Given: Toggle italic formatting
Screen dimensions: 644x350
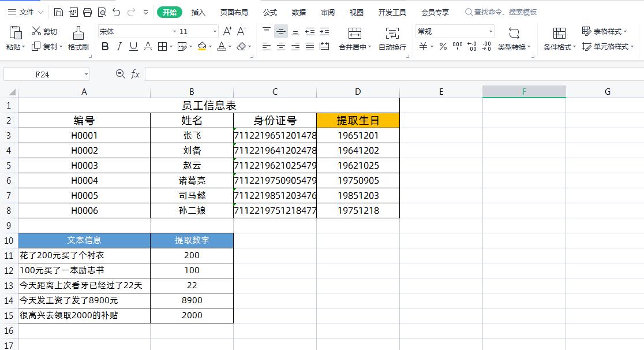Looking at the screenshot, I should click(x=119, y=47).
